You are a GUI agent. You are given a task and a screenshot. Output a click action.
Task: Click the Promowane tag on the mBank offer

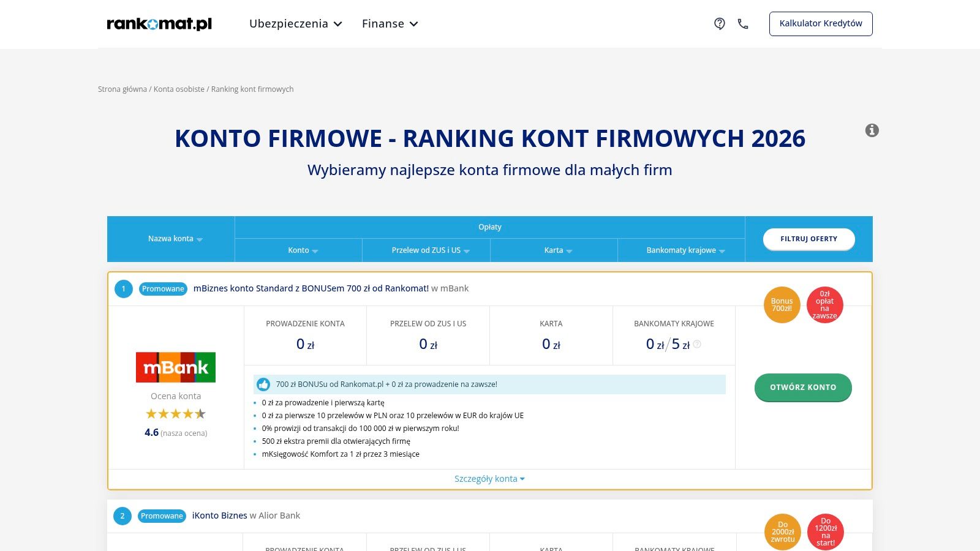tap(163, 289)
